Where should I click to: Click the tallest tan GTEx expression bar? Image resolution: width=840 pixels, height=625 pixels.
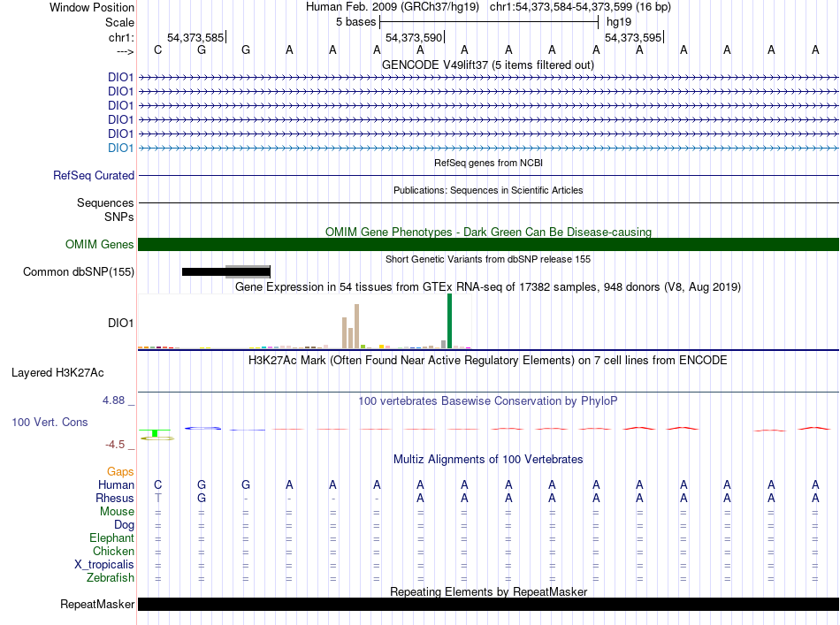pyautogui.click(x=356, y=326)
